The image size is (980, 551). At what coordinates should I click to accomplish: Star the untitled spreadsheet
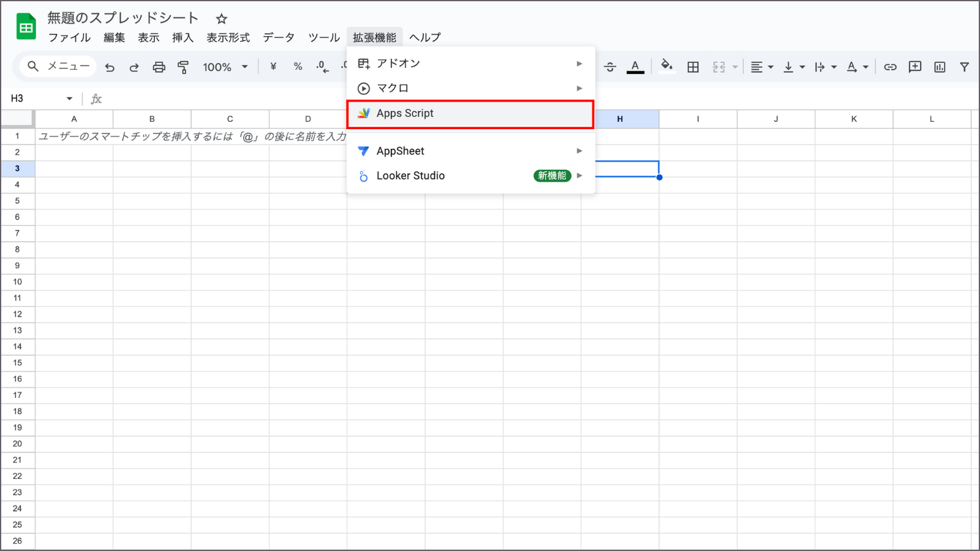(222, 19)
